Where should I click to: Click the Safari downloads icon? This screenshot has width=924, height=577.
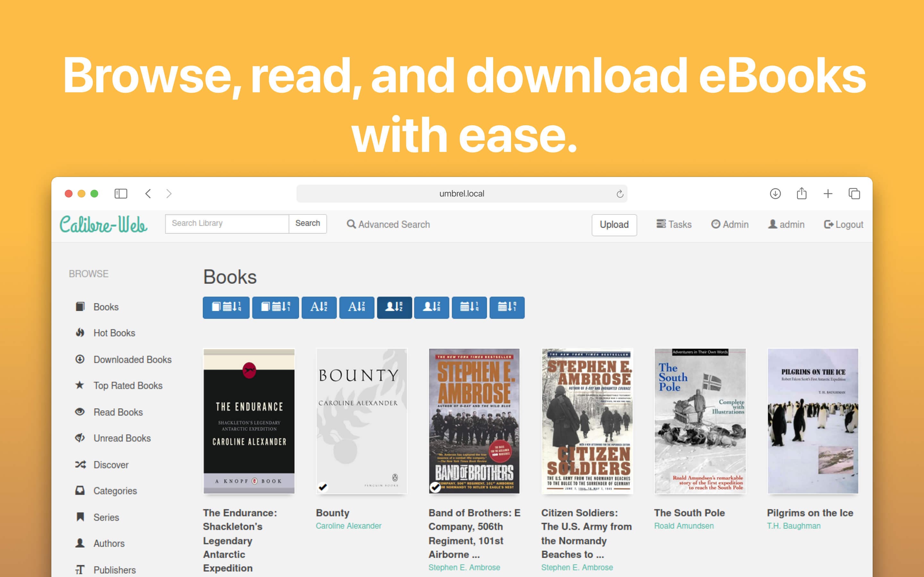(775, 194)
